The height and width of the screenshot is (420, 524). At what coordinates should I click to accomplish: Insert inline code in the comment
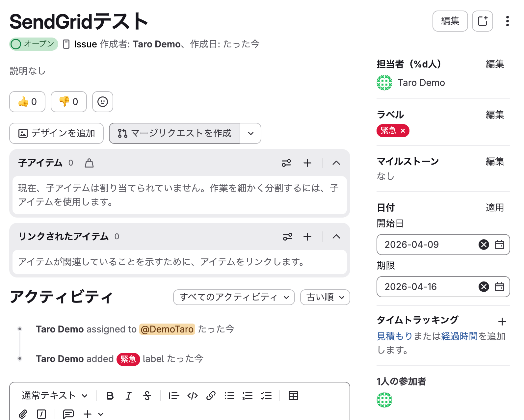pyautogui.click(x=193, y=396)
